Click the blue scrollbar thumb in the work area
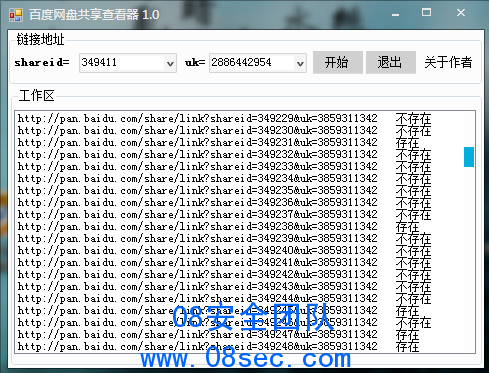The image size is (489, 373). click(x=469, y=157)
